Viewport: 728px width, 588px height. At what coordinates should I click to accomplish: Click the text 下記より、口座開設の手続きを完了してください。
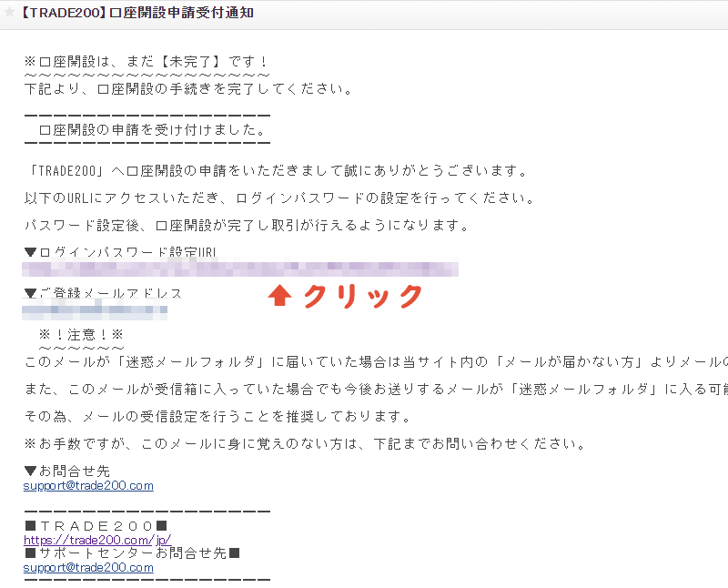(189, 88)
